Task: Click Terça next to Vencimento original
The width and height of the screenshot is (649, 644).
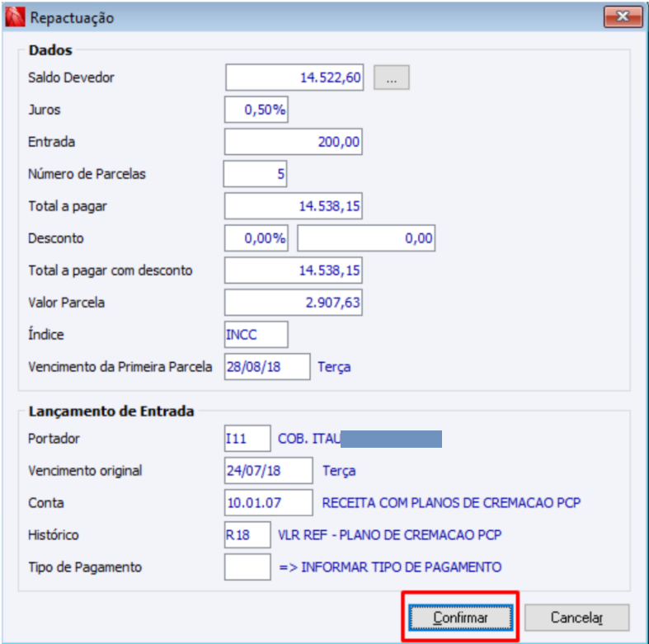Action: click(339, 471)
